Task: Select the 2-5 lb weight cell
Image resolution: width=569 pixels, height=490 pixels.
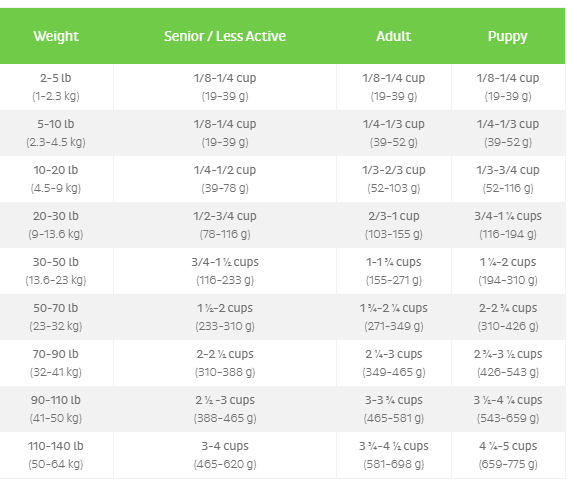Action: (x=56, y=87)
